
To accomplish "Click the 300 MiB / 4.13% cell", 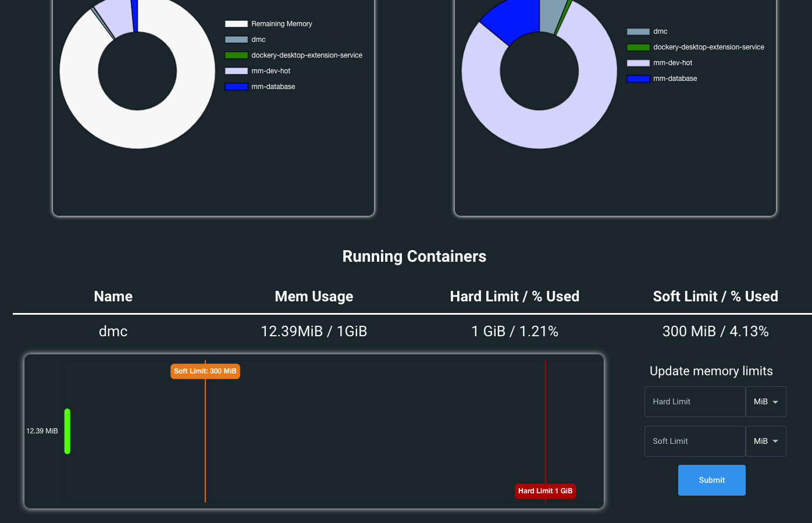I will point(715,331).
